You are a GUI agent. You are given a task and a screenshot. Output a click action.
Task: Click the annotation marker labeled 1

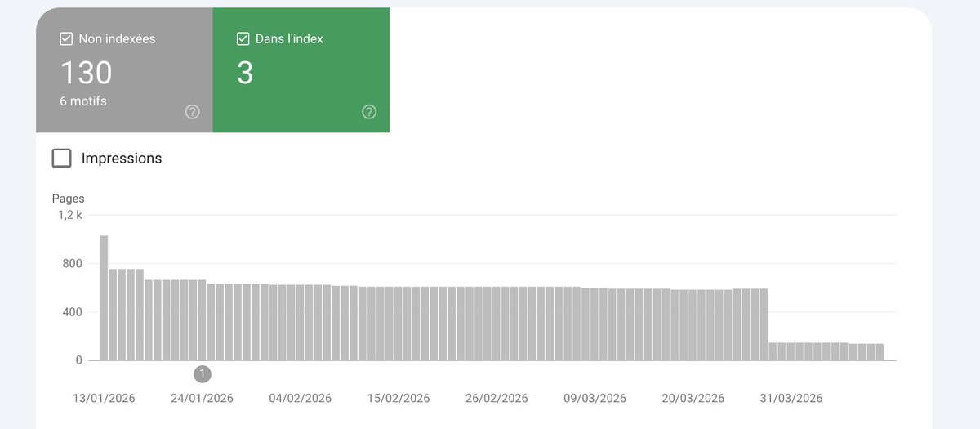203,374
